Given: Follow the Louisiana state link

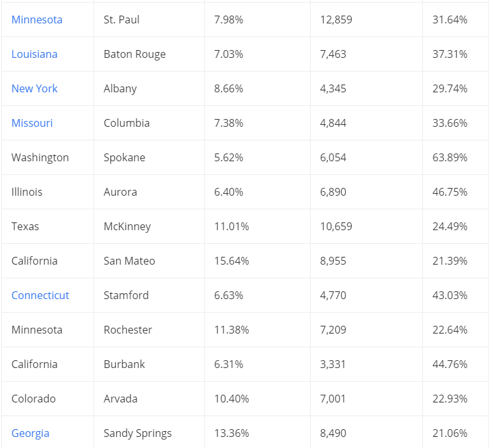Looking at the screenshot, I should 34,54.
